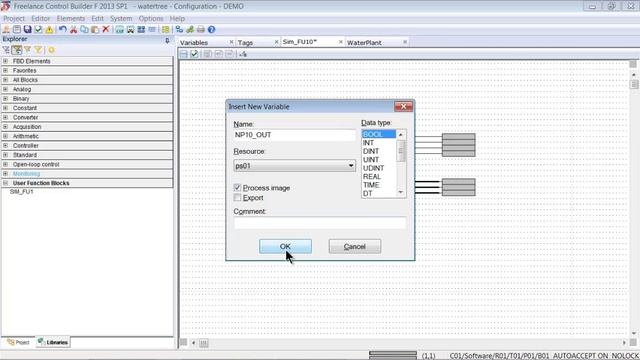Open the Project menu
Screen dimensions: 640x360
point(14,18)
